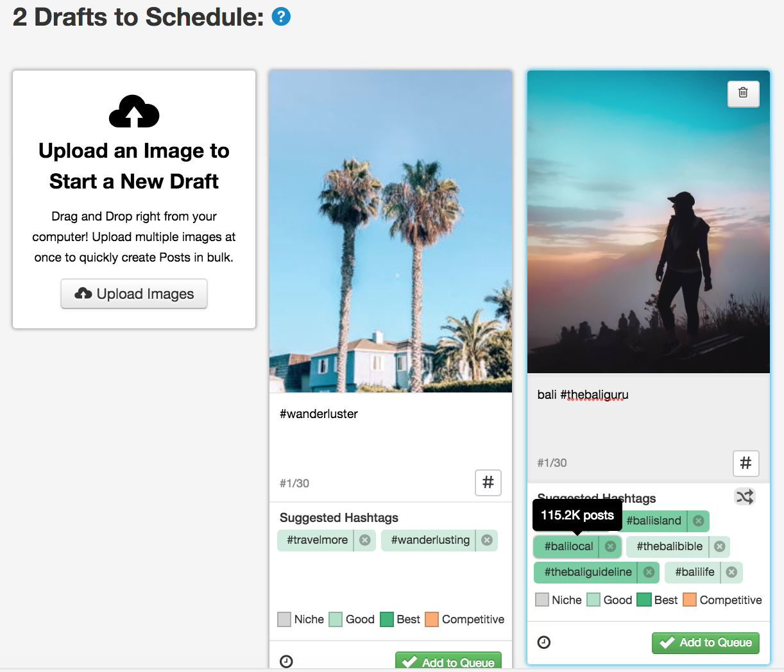Click the '2 Drafts to Schedule:' heading

(x=138, y=17)
